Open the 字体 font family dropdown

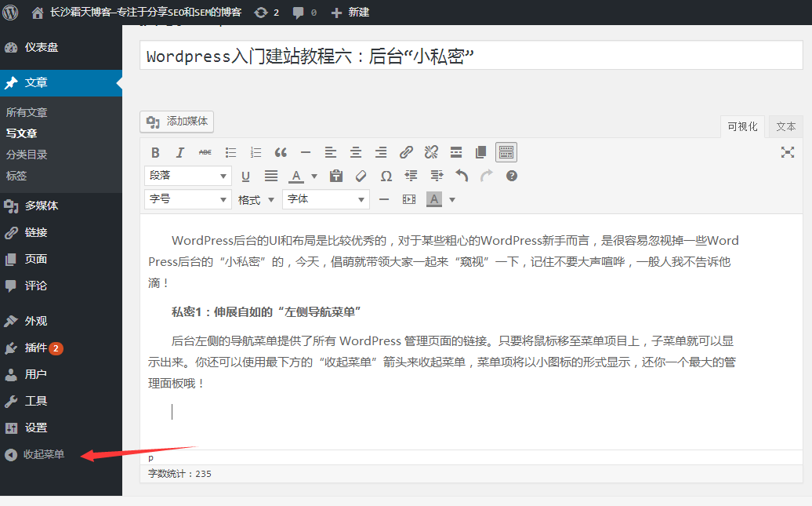pyautogui.click(x=326, y=199)
